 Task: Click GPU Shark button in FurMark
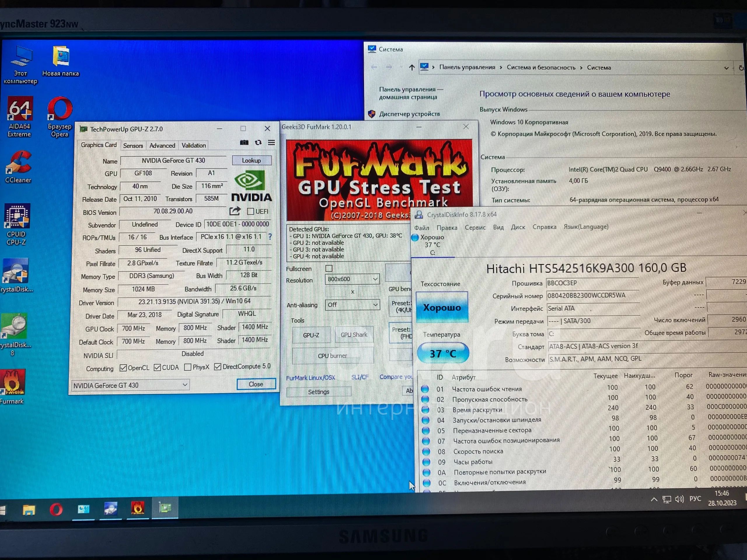click(x=354, y=335)
